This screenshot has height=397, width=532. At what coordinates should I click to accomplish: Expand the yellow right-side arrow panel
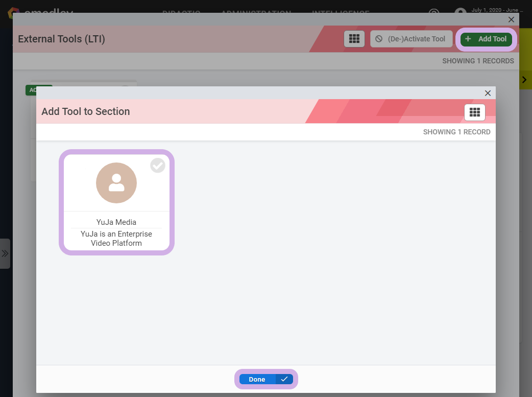pos(524,80)
